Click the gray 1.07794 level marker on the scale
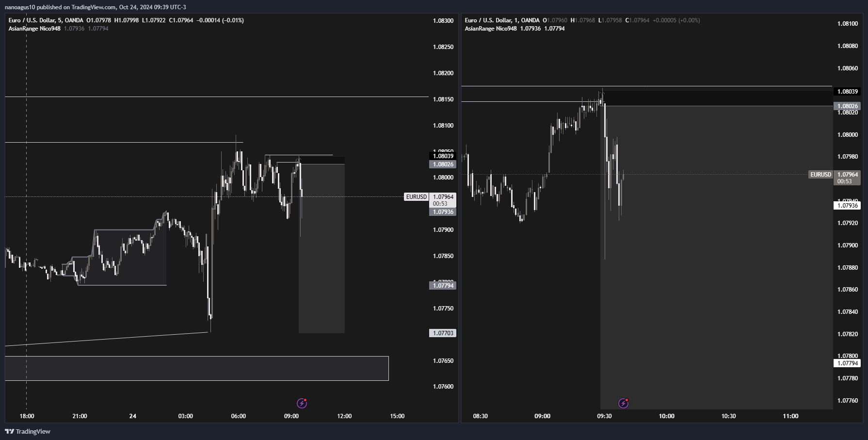 [x=443, y=286]
